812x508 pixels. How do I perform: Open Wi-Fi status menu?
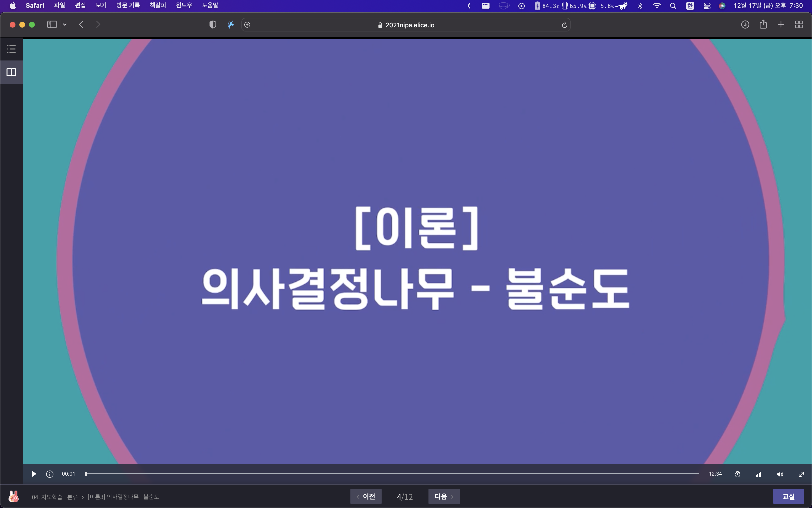click(x=657, y=6)
